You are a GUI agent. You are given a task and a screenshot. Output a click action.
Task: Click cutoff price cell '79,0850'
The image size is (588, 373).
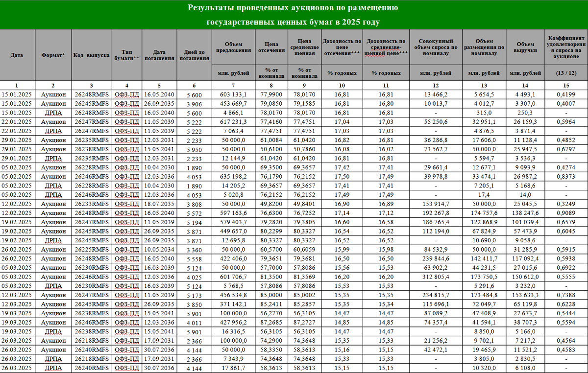pos(271,103)
